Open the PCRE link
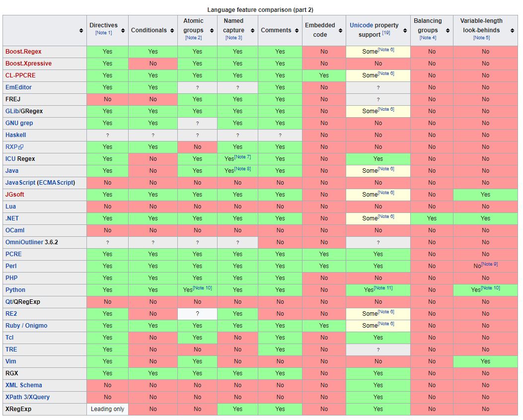This screenshot has height=420, width=523. click(13, 254)
